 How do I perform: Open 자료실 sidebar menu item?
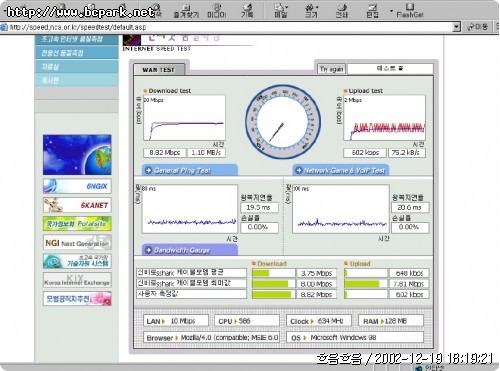77,66
